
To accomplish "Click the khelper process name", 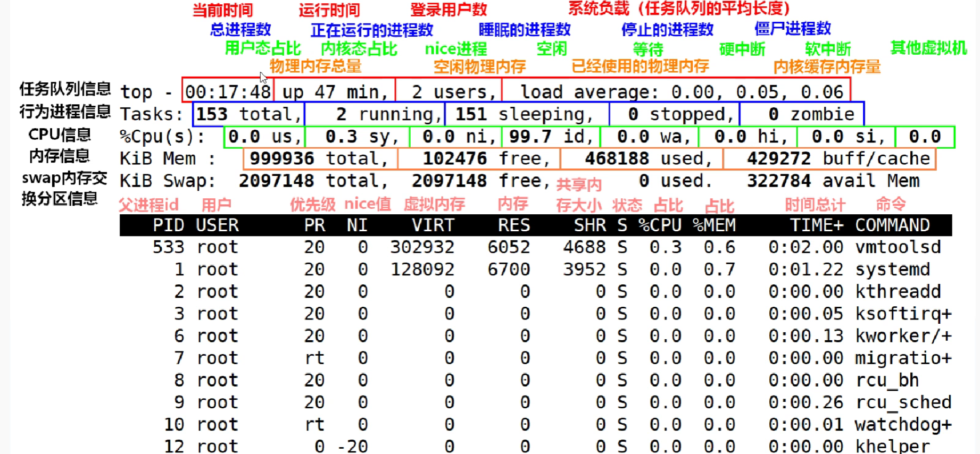I will pos(893,447).
